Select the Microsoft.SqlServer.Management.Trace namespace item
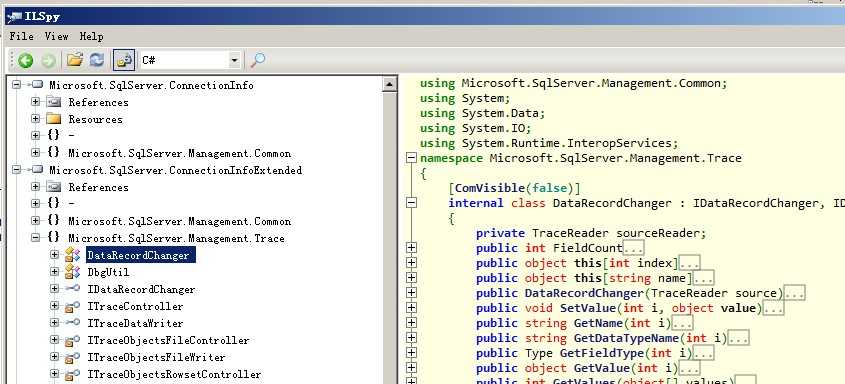The height and width of the screenshot is (384, 845). tap(176, 239)
